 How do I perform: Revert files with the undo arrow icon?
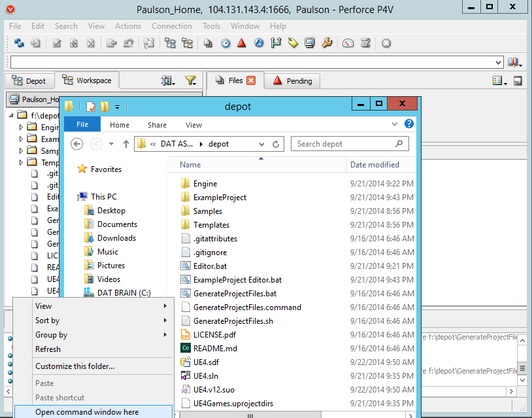click(129, 43)
